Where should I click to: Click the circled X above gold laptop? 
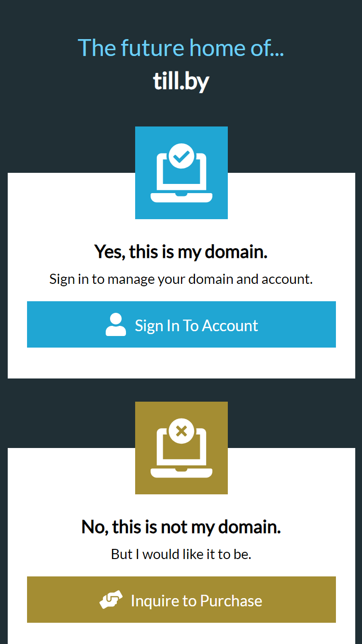pyautogui.click(x=181, y=431)
